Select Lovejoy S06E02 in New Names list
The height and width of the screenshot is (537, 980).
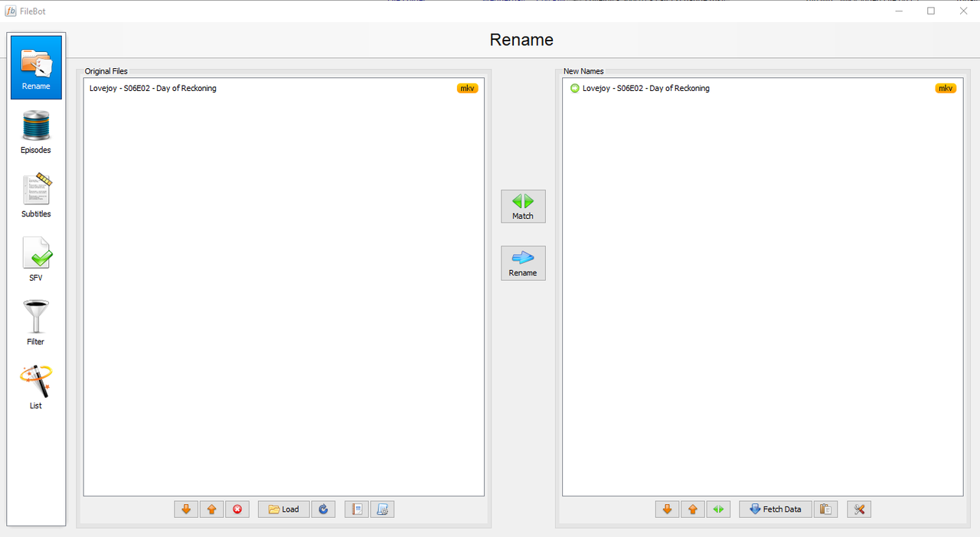tap(763, 89)
